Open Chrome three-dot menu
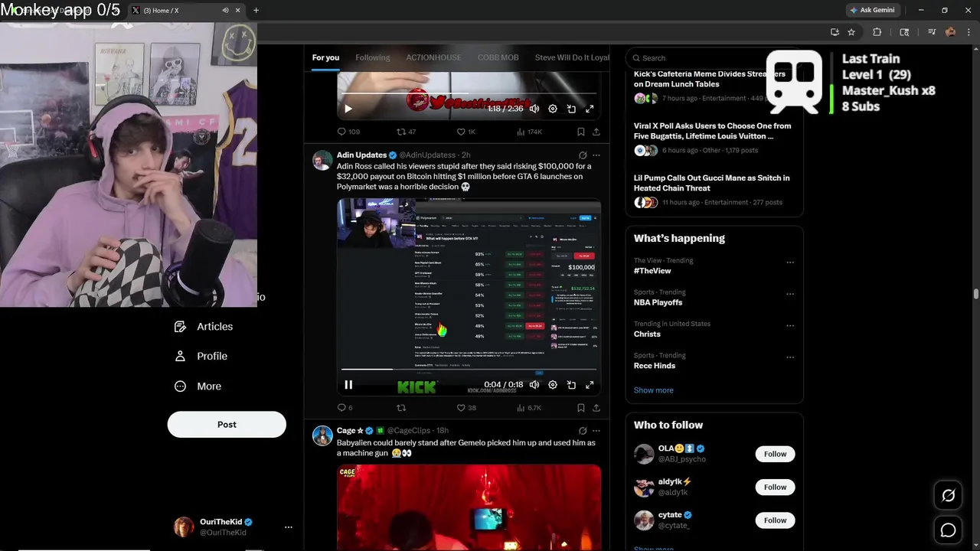 pos(967,32)
